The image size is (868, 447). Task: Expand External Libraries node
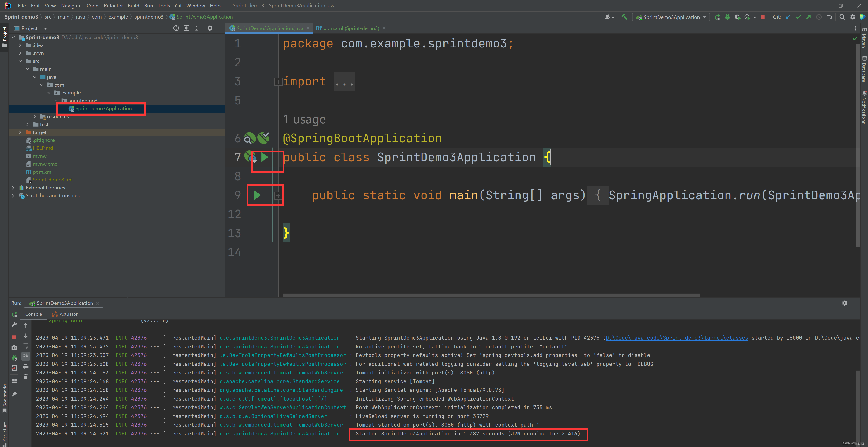pos(13,188)
